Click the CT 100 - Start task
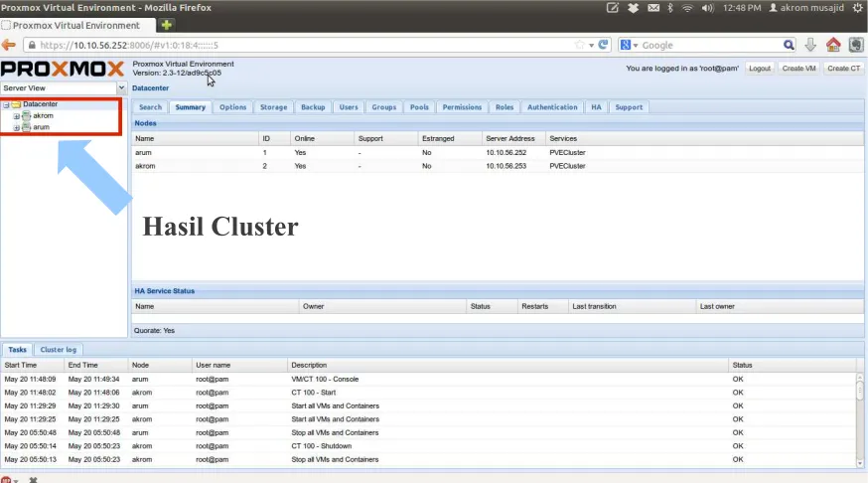This screenshot has height=483, width=868. [313, 393]
